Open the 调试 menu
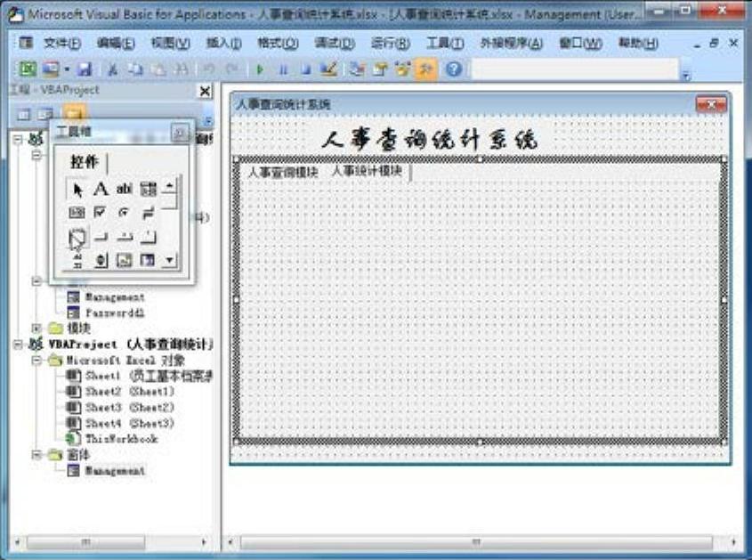 [x=335, y=44]
